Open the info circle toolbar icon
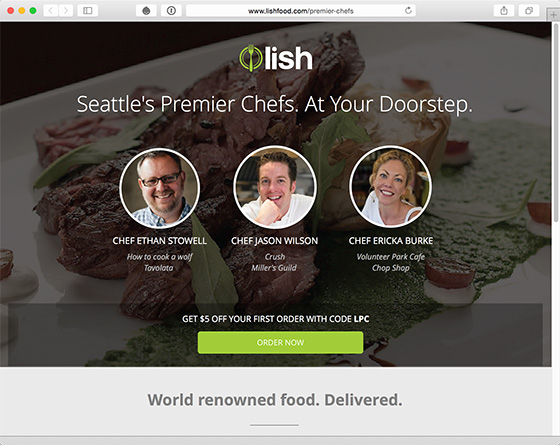The height and width of the screenshot is (445, 560). click(x=171, y=11)
